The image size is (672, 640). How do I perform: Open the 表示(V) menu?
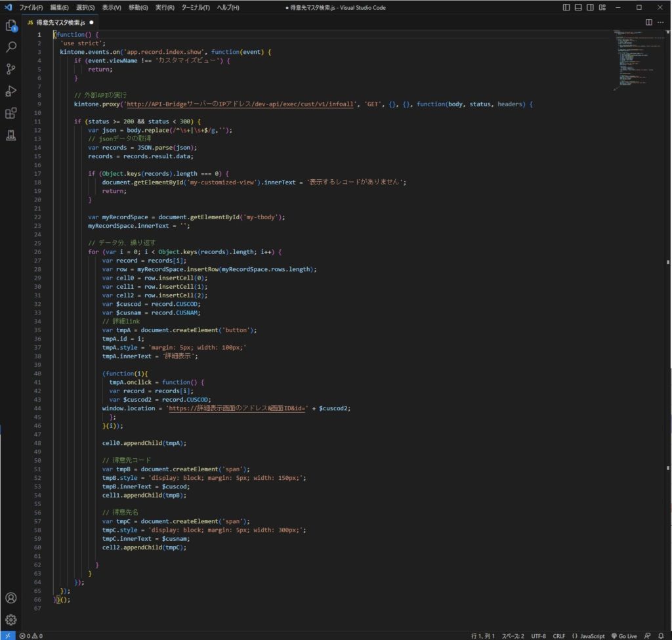[x=112, y=8]
